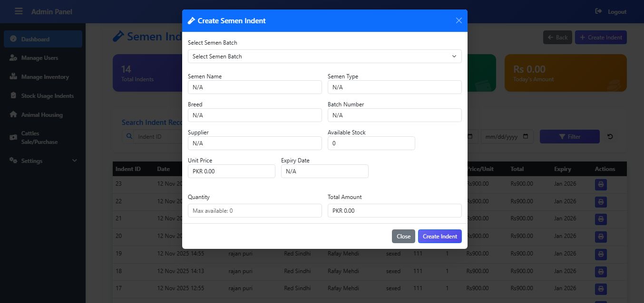The height and width of the screenshot is (303, 644).
Task: Click the hamburger menu icon
Action: 19,11
